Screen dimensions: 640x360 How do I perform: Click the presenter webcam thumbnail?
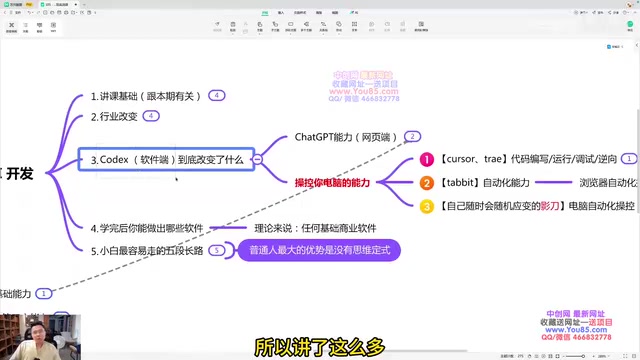click(x=40, y=337)
